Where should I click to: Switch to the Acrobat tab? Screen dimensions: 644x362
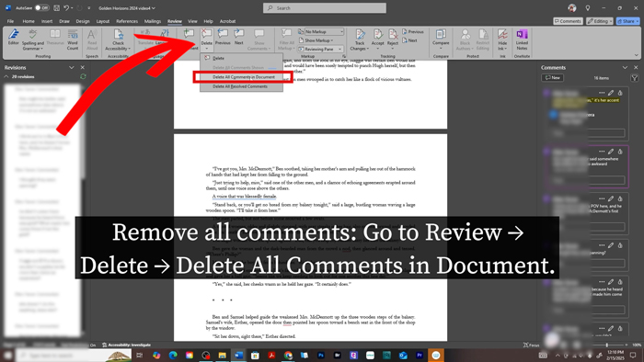(227, 21)
